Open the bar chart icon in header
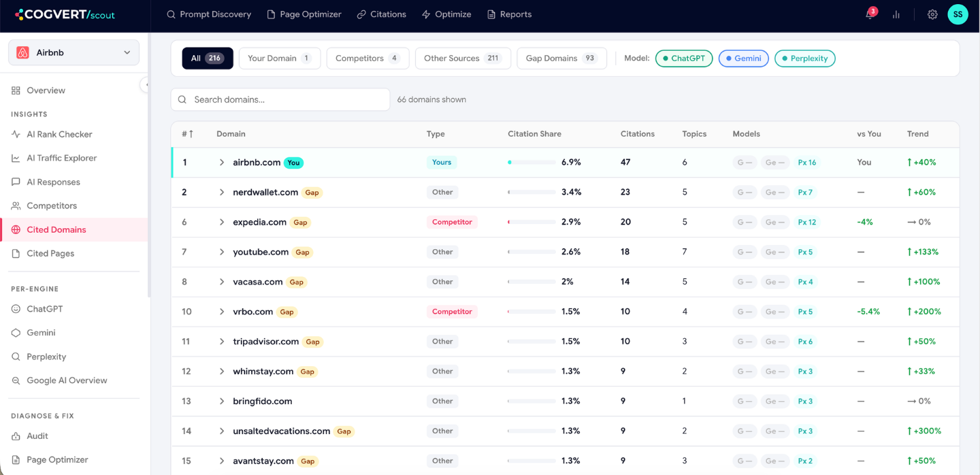Image resolution: width=980 pixels, height=475 pixels. click(896, 14)
